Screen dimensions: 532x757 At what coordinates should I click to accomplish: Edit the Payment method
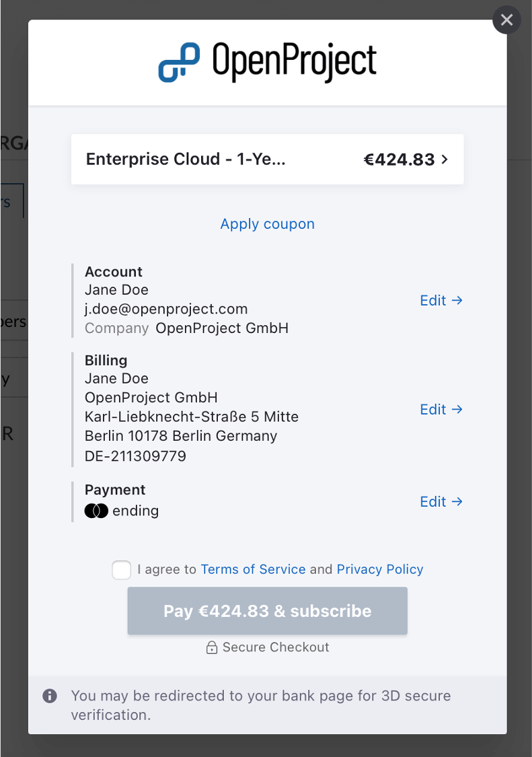tap(432, 501)
